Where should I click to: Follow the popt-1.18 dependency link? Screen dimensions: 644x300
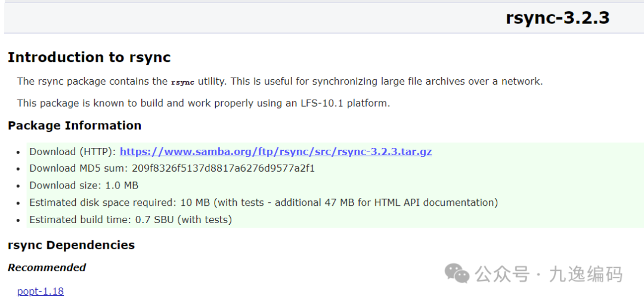click(x=41, y=292)
